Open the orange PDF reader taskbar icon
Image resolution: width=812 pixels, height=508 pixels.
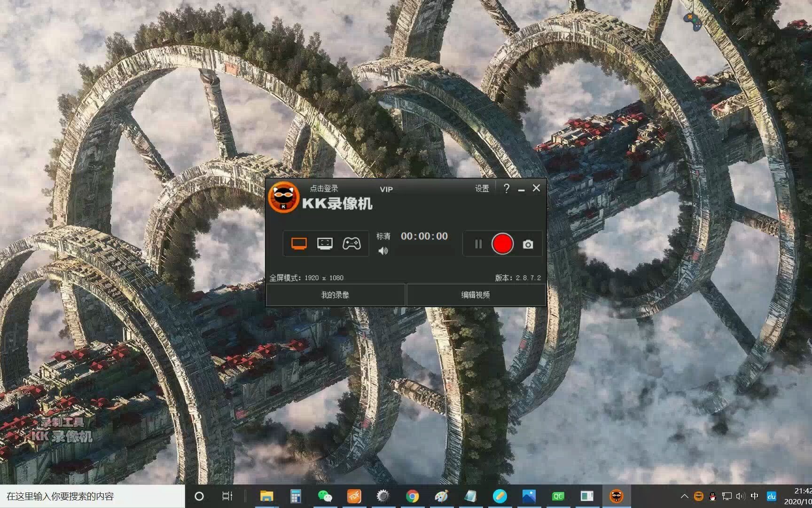(354, 496)
